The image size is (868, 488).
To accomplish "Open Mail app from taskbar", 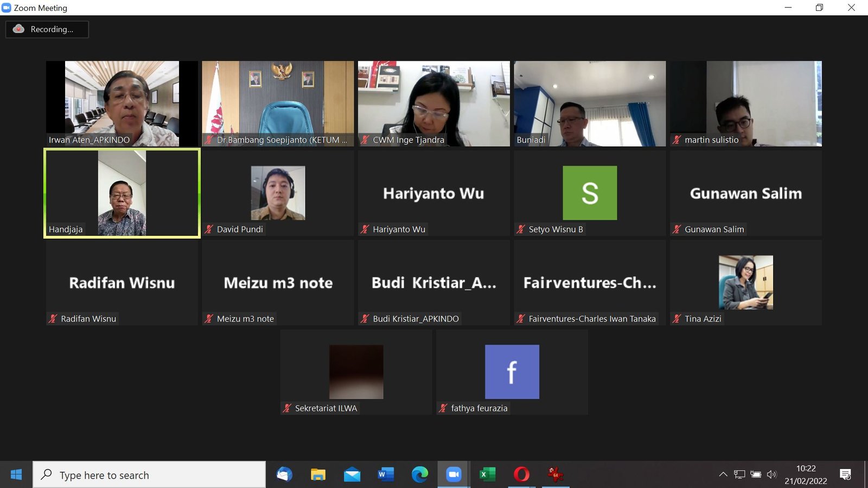I will [x=352, y=475].
